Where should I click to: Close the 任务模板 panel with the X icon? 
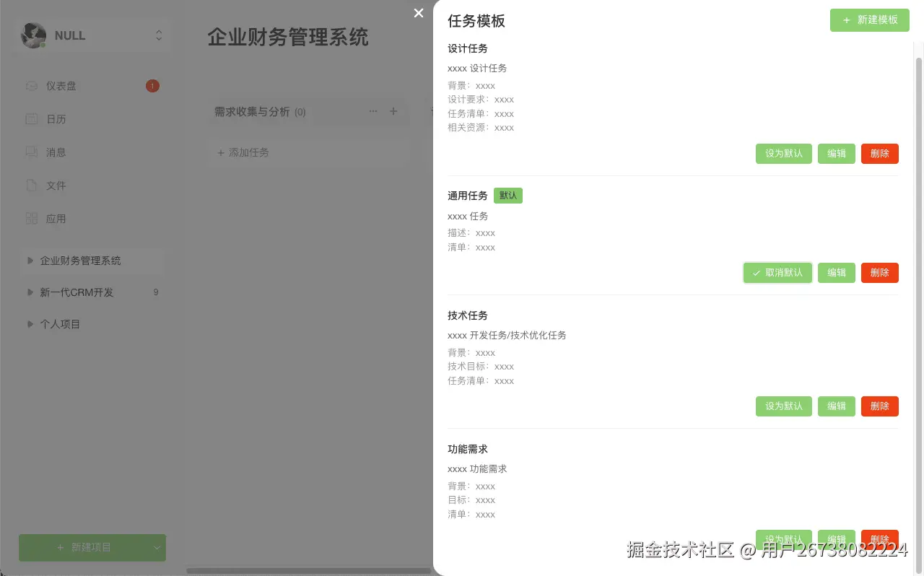pos(419,13)
